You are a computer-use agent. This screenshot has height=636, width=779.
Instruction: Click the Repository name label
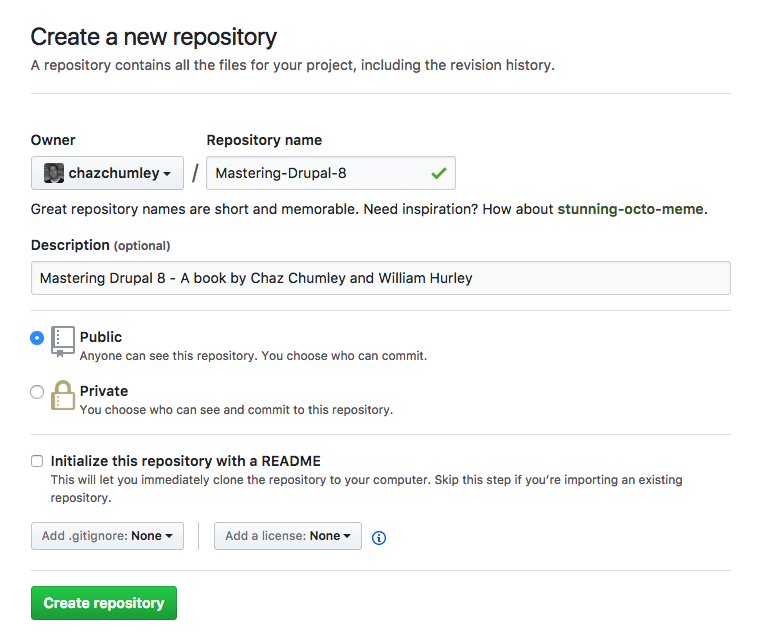[x=264, y=140]
